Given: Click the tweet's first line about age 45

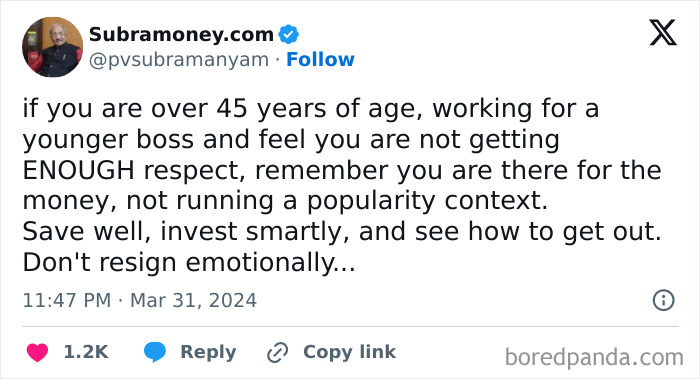Looking at the screenshot, I should click(311, 108).
